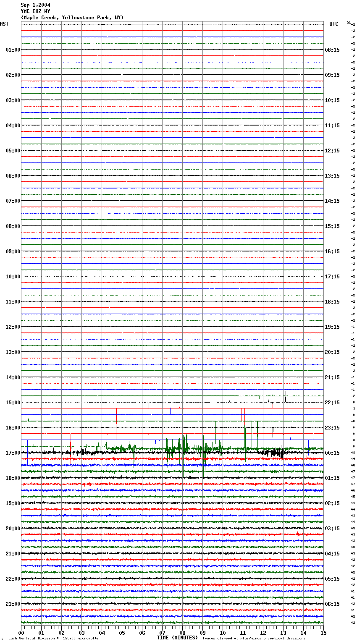Click '(Maple Creek, Yellowstone Park, WY)' title
The image size is (357, 644).
pos(72,18)
